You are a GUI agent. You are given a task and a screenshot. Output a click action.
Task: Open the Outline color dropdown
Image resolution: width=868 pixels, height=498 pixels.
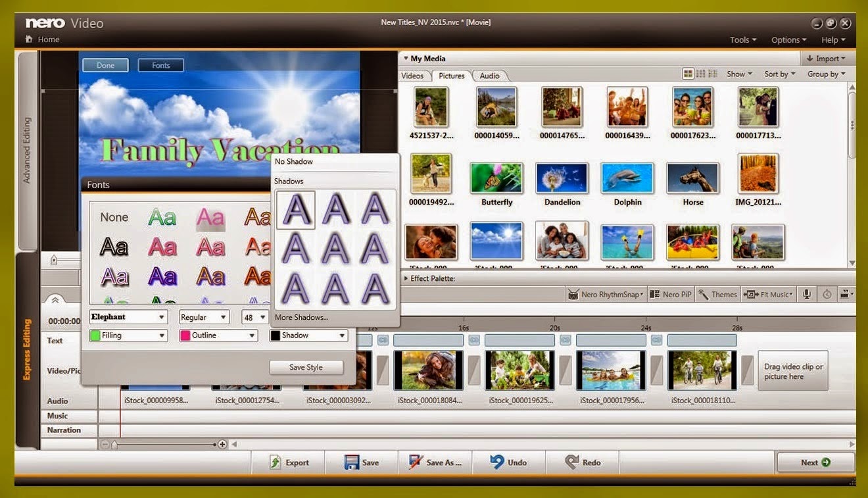click(x=218, y=336)
